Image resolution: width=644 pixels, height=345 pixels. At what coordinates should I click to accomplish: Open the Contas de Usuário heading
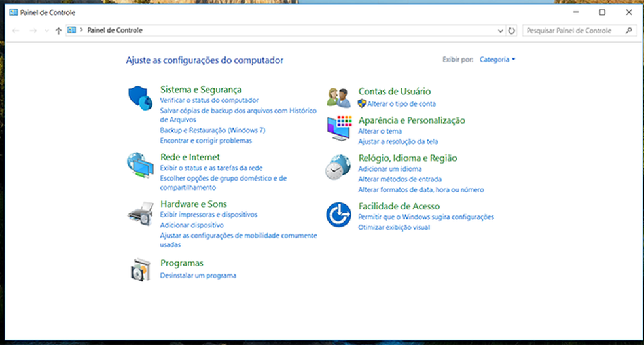pyautogui.click(x=395, y=91)
